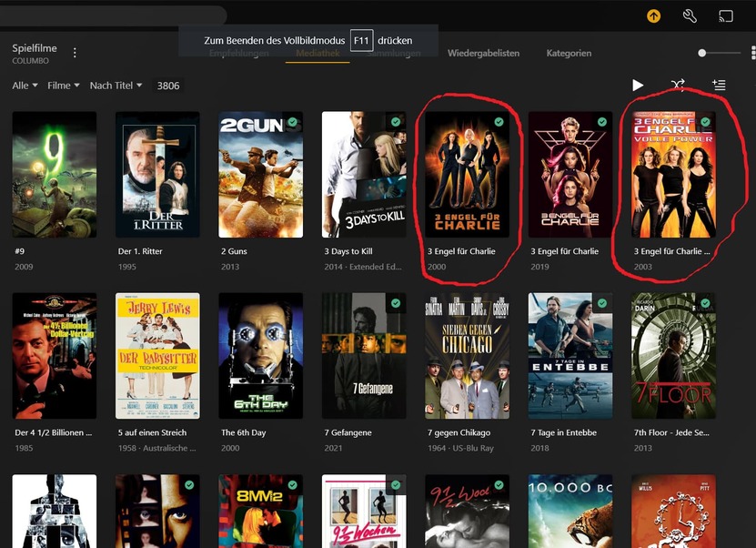Image resolution: width=756 pixels, height=548 pixels.
Task: Click the '7 Gefangene' title link
Action: tap(348, 432)
